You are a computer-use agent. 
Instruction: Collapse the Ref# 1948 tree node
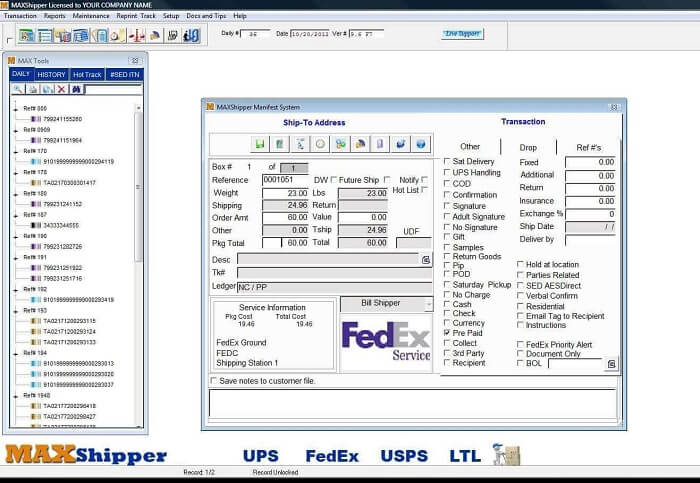16,396
